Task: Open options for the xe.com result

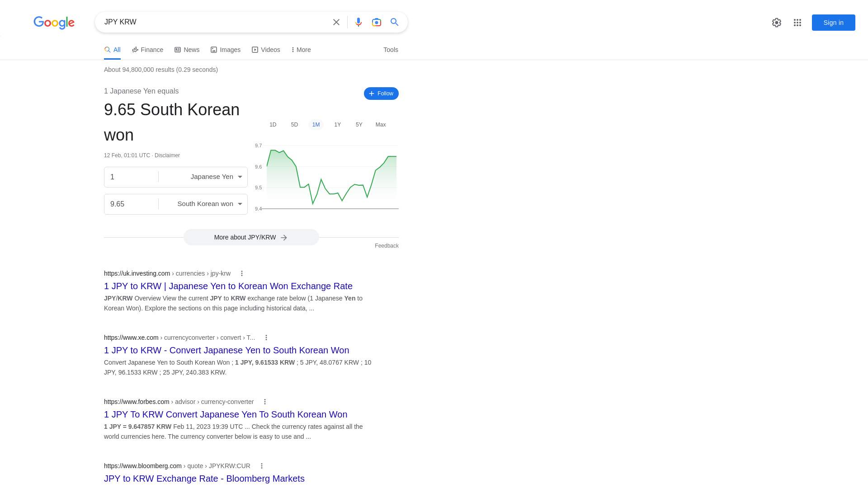Action: coord(266,338)
